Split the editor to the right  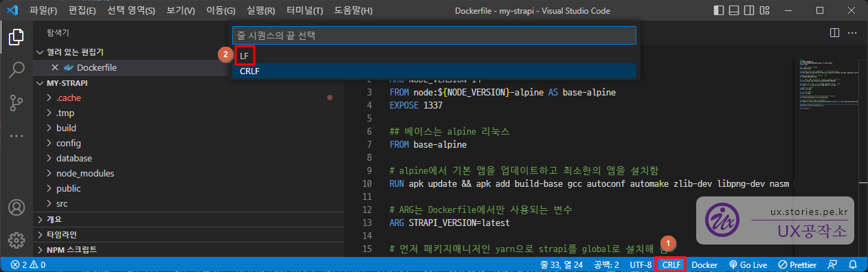coord(834,32)
